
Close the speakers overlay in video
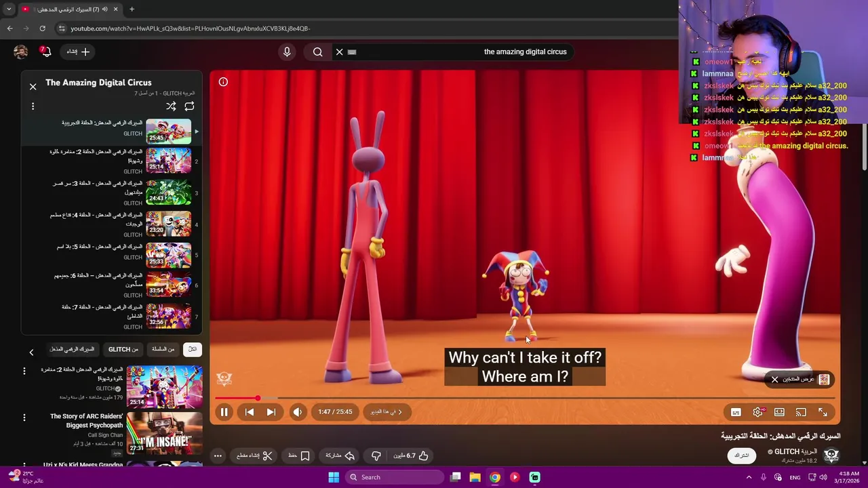pyautogui.click(x=774, y=380)
